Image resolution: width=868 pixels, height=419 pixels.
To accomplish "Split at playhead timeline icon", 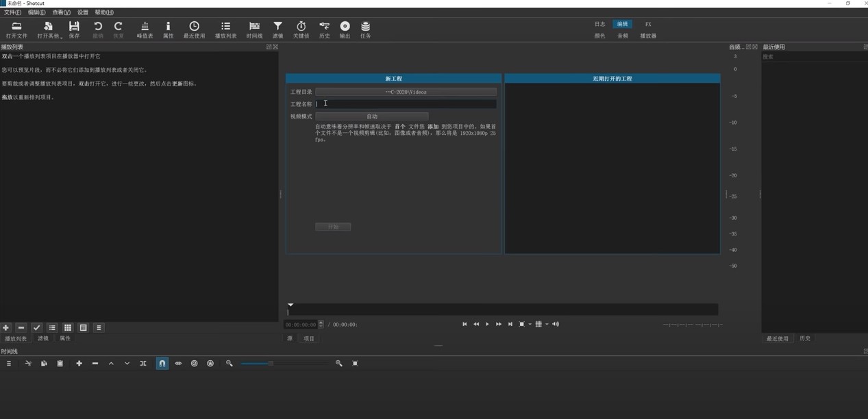I will (x=143, y=364).
